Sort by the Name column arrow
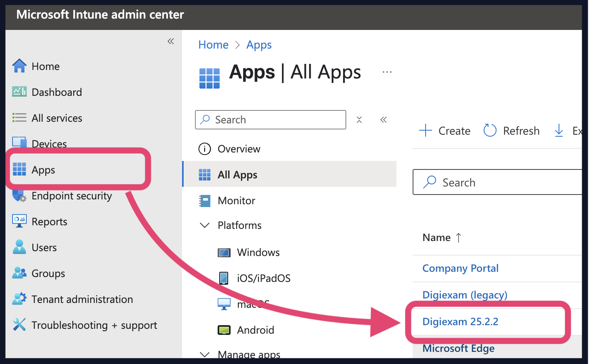589x364 pixels. [x=458, y=237]
